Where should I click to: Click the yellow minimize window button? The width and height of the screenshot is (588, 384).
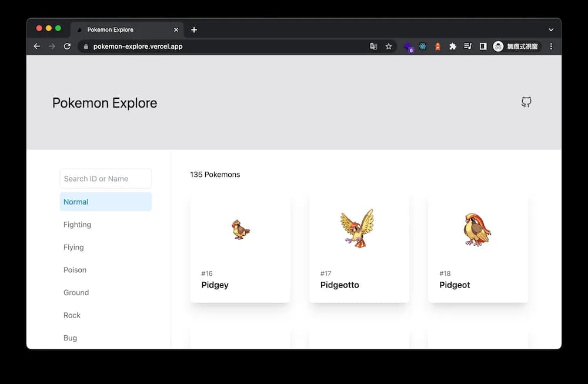click(x=48, y=28)
